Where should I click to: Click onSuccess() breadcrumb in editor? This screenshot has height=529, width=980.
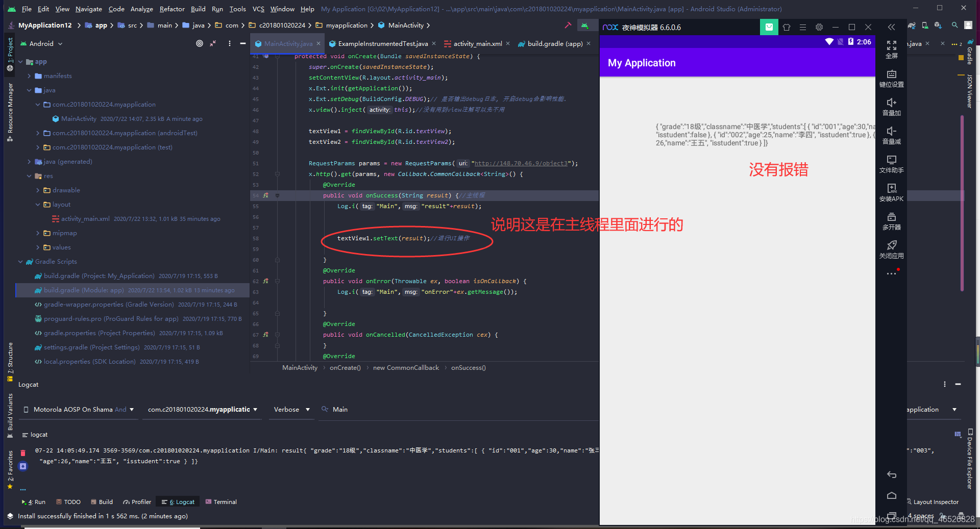(x=468, y=368)
